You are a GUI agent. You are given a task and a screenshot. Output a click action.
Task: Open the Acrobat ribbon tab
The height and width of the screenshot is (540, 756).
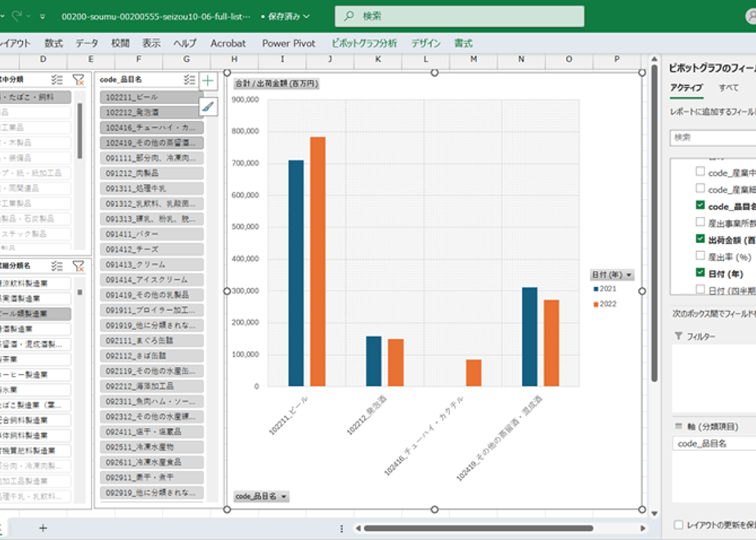coord(228,43)
